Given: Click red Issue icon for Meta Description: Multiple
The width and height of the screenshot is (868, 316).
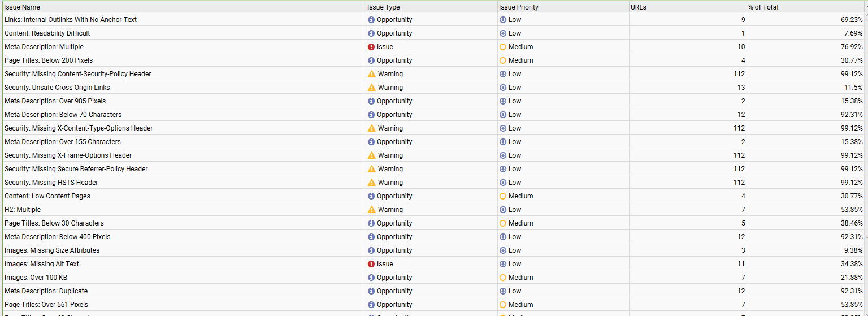Looking at the screenshot, I should (371, 47).
